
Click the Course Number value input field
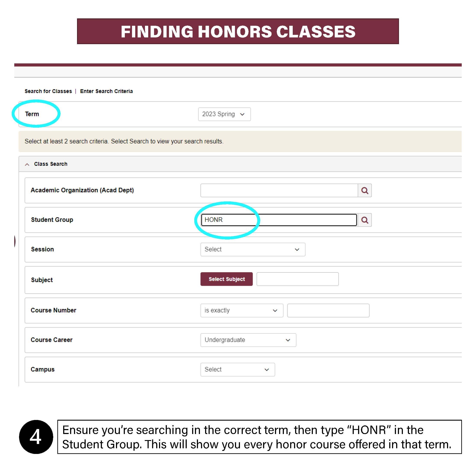coord(328,310)
